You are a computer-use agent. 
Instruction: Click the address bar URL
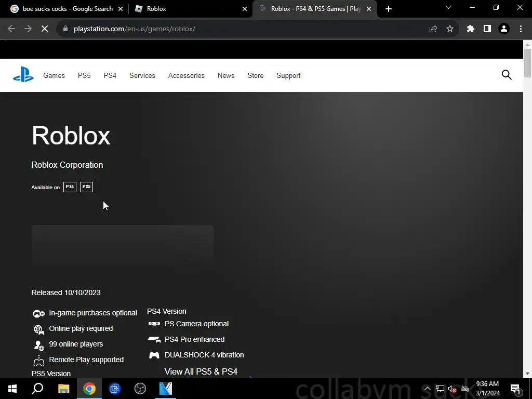coord(135,29)
